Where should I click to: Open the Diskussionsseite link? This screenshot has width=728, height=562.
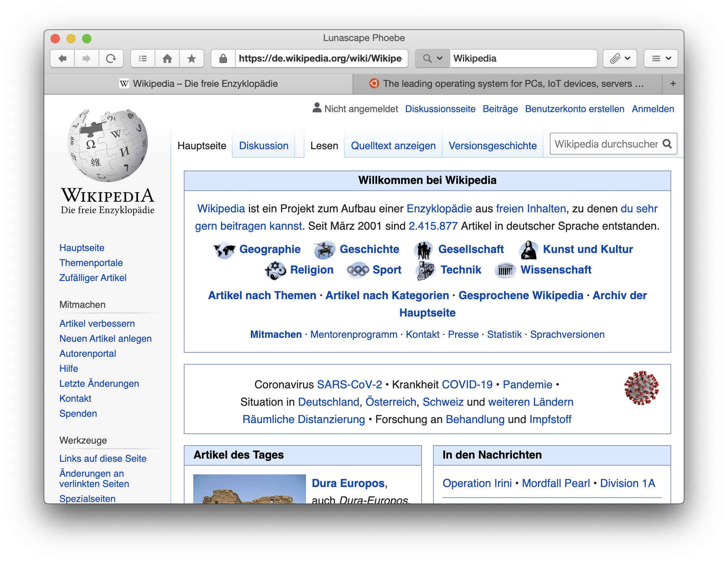440,109
